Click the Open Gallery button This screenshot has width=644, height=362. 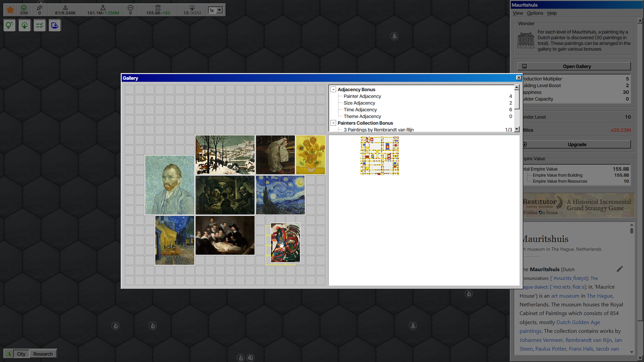coord(574,66)
